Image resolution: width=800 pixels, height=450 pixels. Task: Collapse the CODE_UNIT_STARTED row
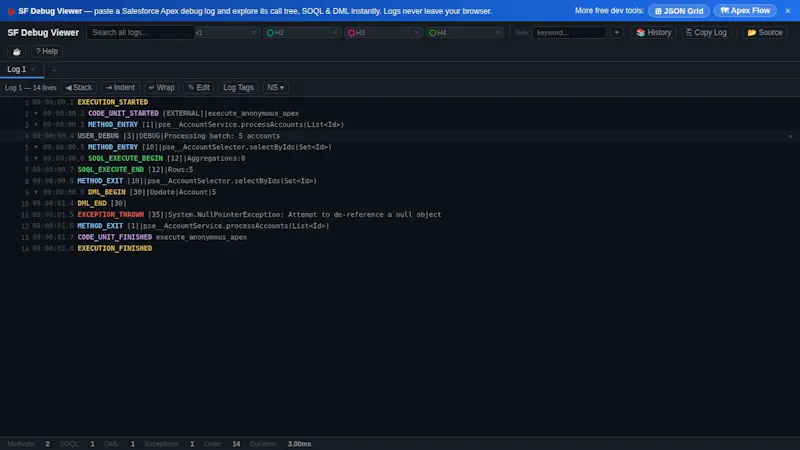[x=36, y=113]
